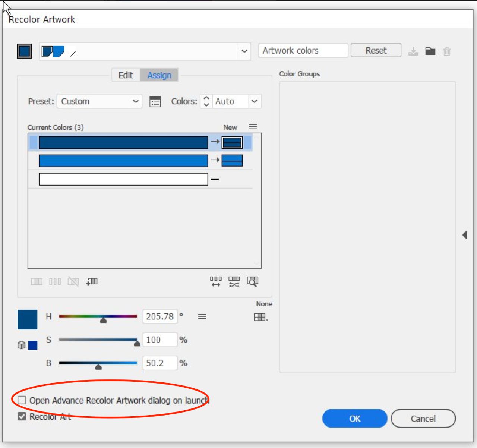Click the Merge colors into a row icon
This screenshot has height=448, width=477.
(x=37, y=281)
